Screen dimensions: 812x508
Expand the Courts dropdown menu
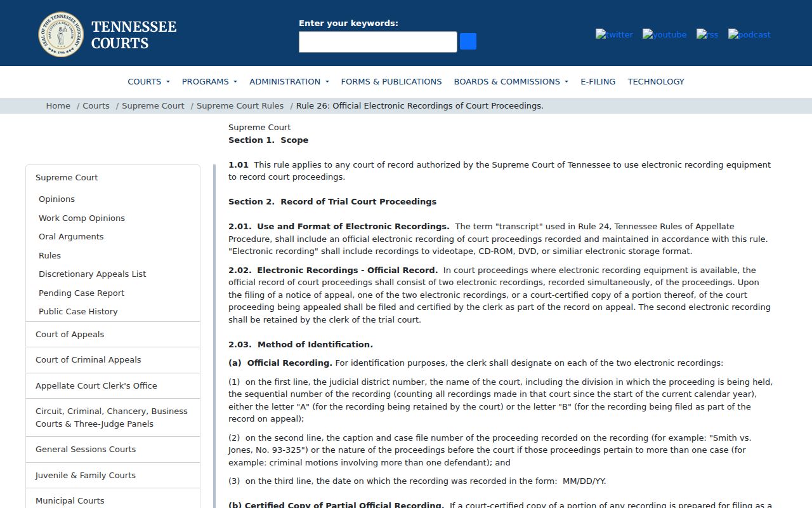point(148,81)
